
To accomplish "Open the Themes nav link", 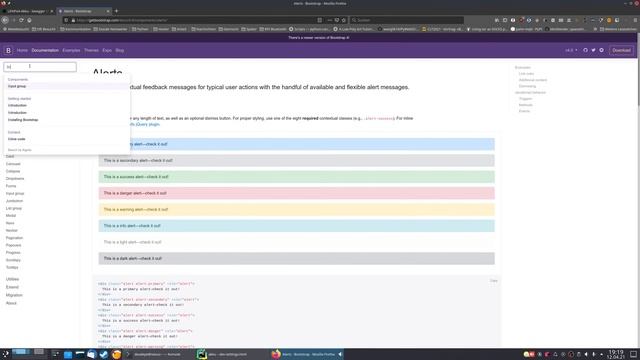I will (x=91, y=51).
